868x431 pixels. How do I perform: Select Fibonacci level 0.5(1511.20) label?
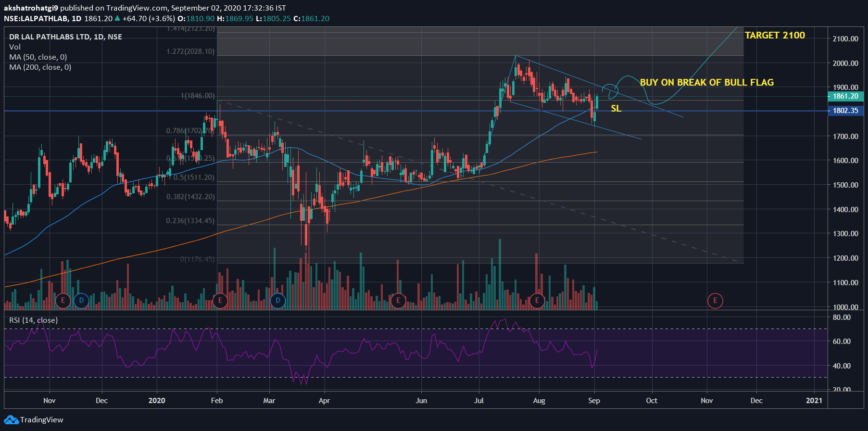(x=194, y=177)
